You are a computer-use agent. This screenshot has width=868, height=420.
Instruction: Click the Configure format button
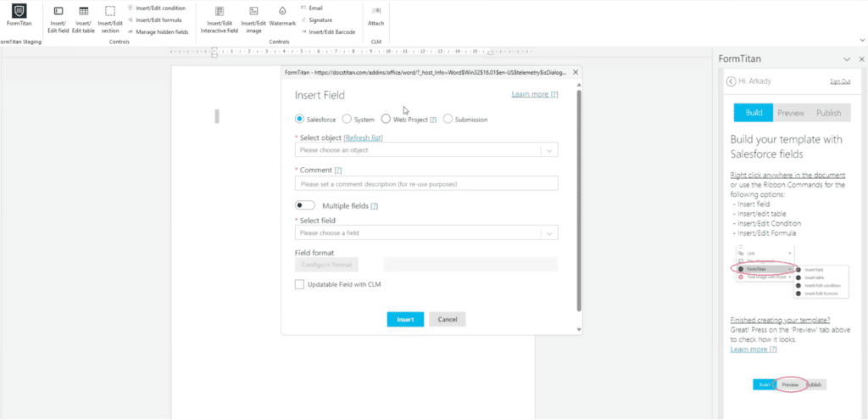tap(326, 264)
